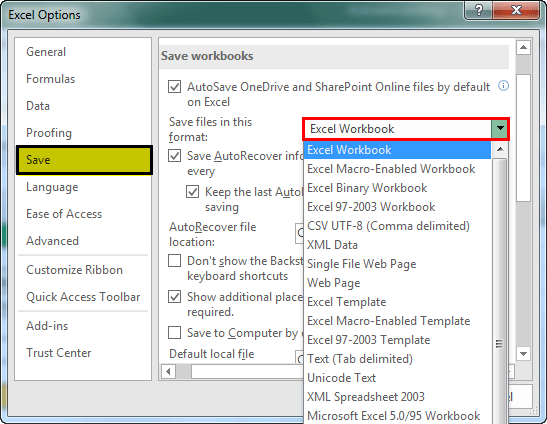547x424 pixels.
Task: Toggle Keep the last AutoRecovered version checkbox
Action: tap(193, 192)
